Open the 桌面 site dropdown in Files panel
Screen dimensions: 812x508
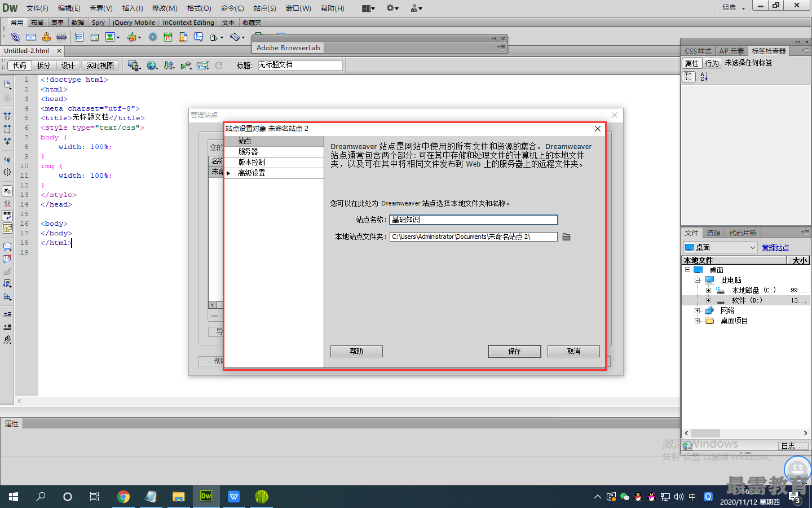[720, 247]
